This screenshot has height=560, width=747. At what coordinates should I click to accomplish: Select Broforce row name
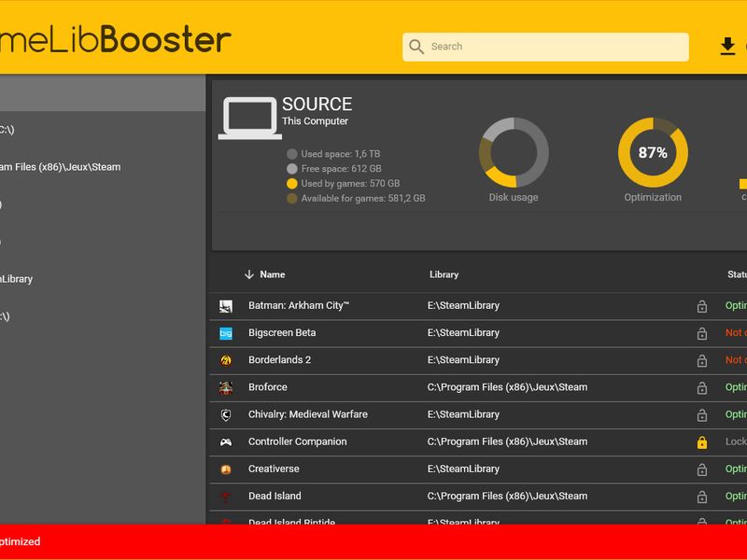click(x=268, y=387)
